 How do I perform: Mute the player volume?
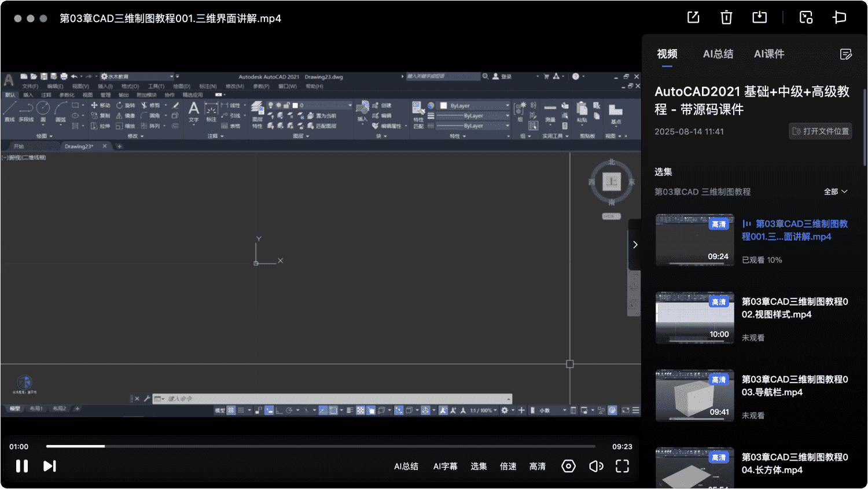point(596,466)
